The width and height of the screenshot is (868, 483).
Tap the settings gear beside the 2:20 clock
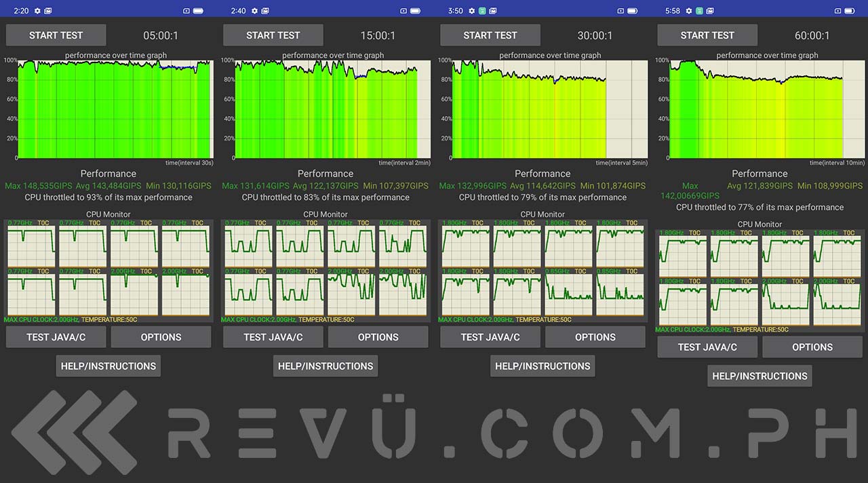[x=37, y=11]
